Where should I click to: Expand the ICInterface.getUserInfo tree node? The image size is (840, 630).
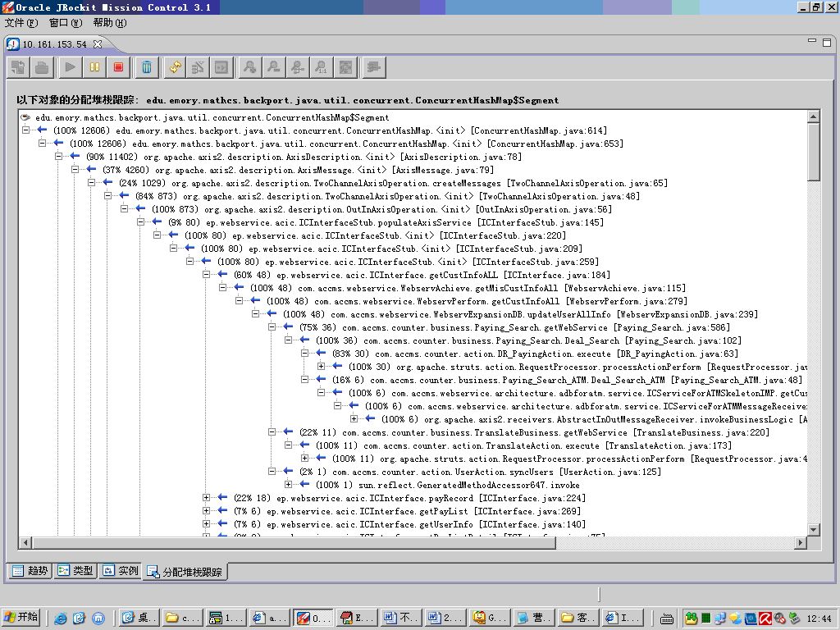207,524
